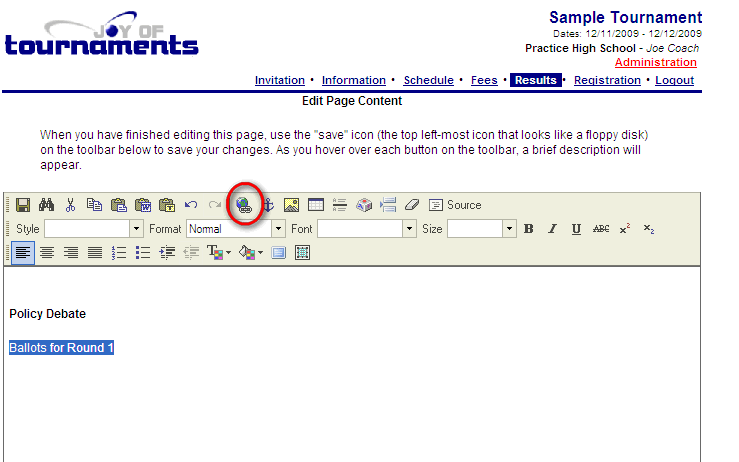Open the text color picker

[219, 253]
